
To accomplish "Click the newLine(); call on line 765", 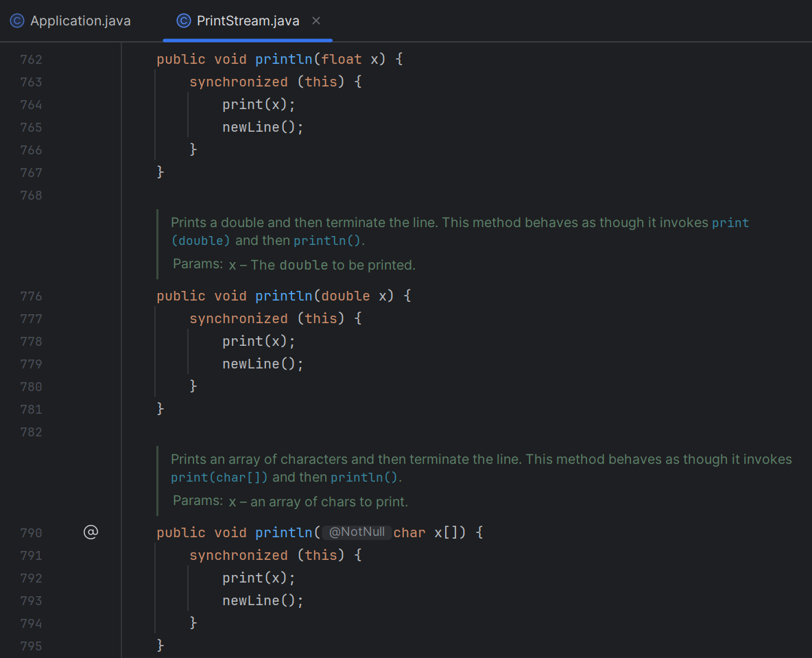I will point(263,128).
